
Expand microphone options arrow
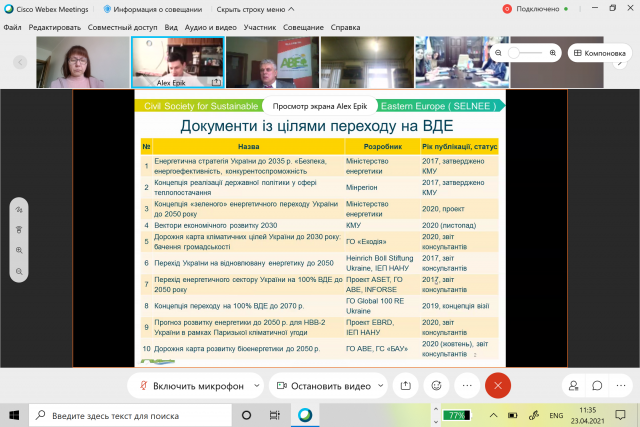coord(258,385)
